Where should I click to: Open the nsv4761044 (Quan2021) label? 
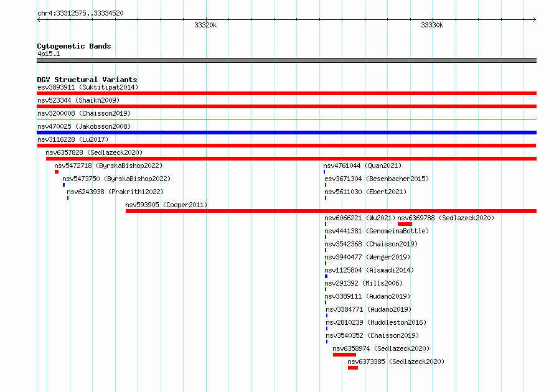point(362,166)
